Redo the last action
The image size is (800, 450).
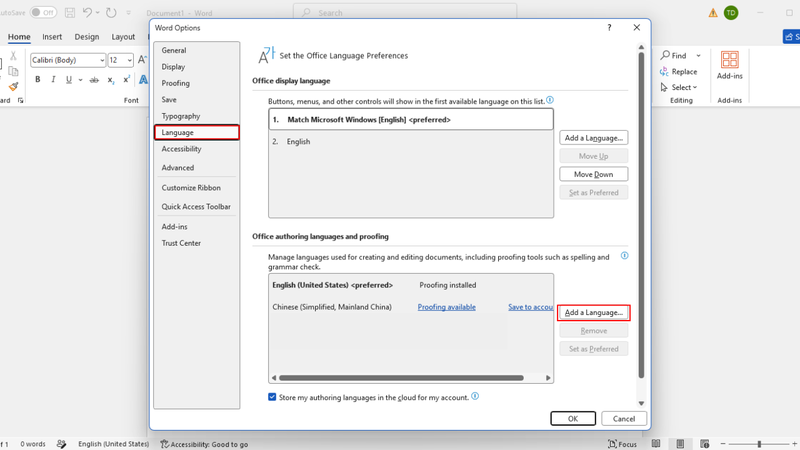(111, 13)
